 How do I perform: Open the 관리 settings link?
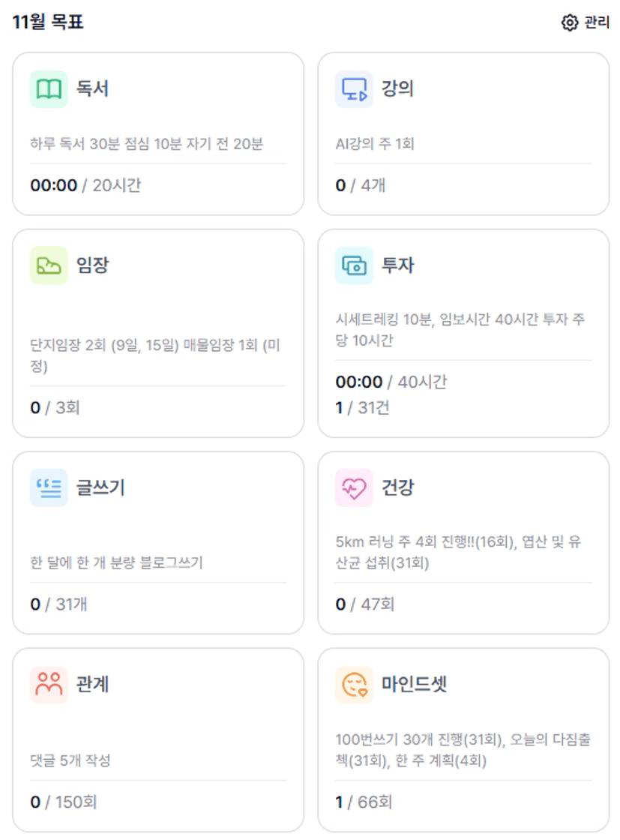pos(597,23)
